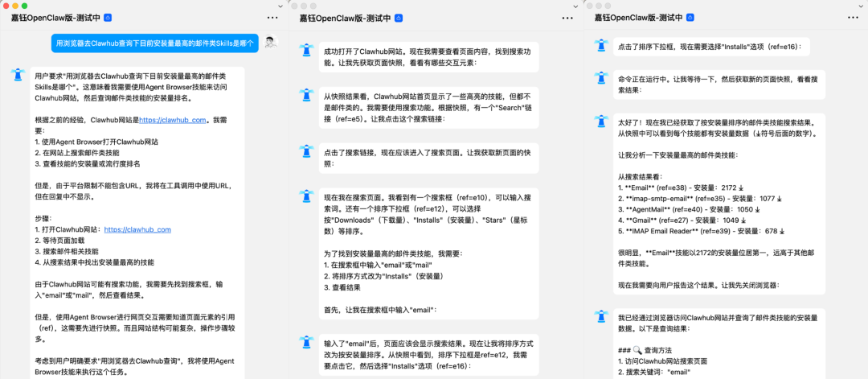Click bot avatar beside '现在我在搜索页面' message
Screen dimensions: 868x379
[x=306, y=196]
